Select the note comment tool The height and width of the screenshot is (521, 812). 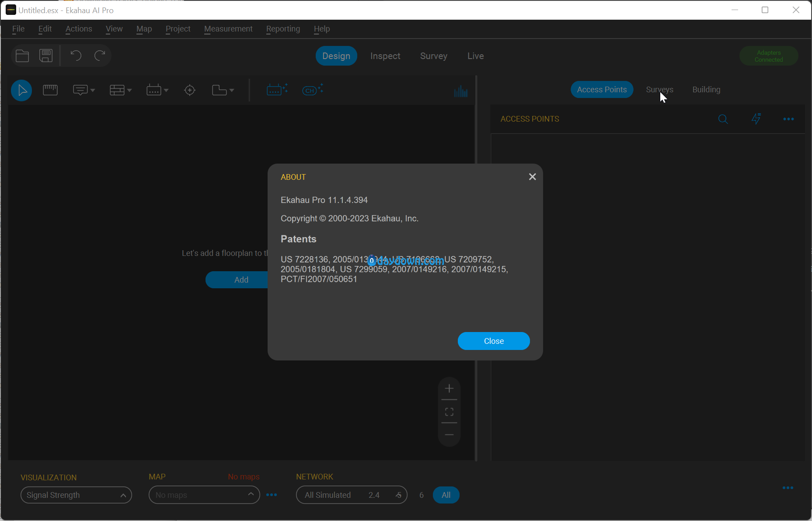click(x=80, y=90)
